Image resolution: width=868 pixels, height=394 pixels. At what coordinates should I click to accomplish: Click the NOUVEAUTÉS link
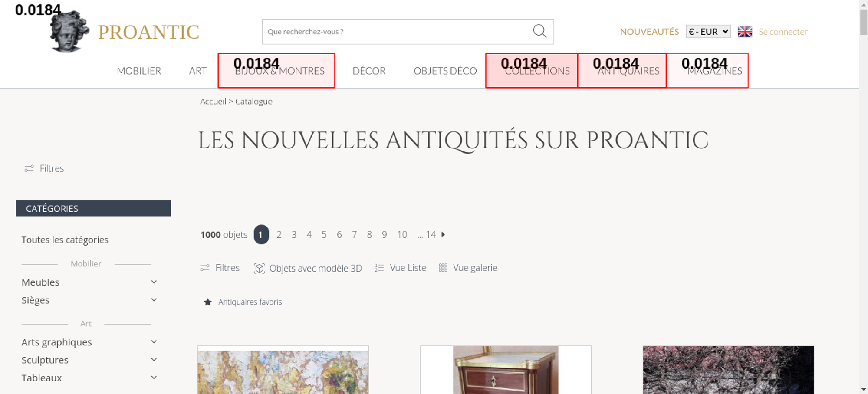click(649, 32)
